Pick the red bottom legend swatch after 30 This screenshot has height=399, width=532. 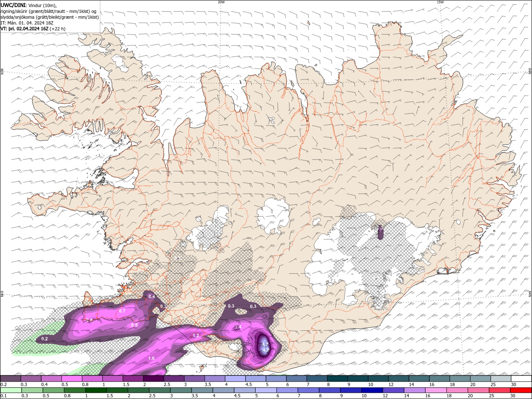[x=520, y=390]
